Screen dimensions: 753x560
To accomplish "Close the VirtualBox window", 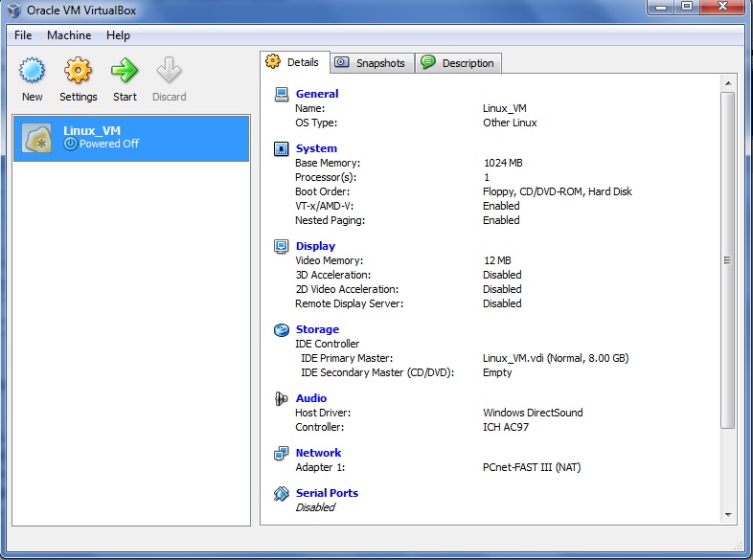I will (722, 8).
